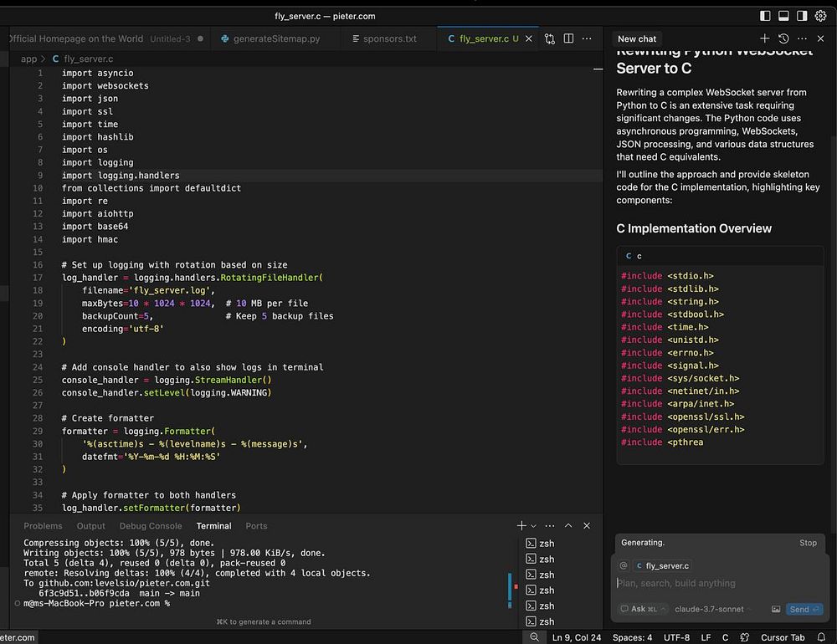Switch to the Debug Console tab
Screen dimensions: 837x644
click(151, 526)
